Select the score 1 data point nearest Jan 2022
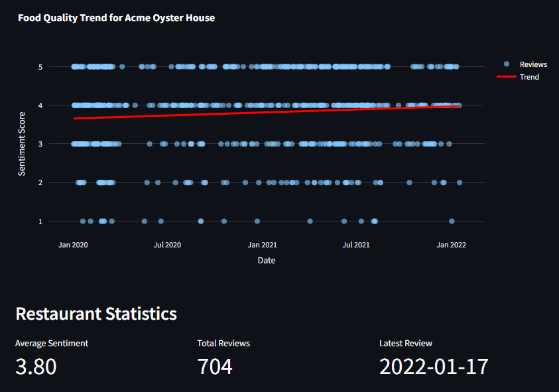The image size is (559, 392). pyautogui.click(x=452, y=221)
